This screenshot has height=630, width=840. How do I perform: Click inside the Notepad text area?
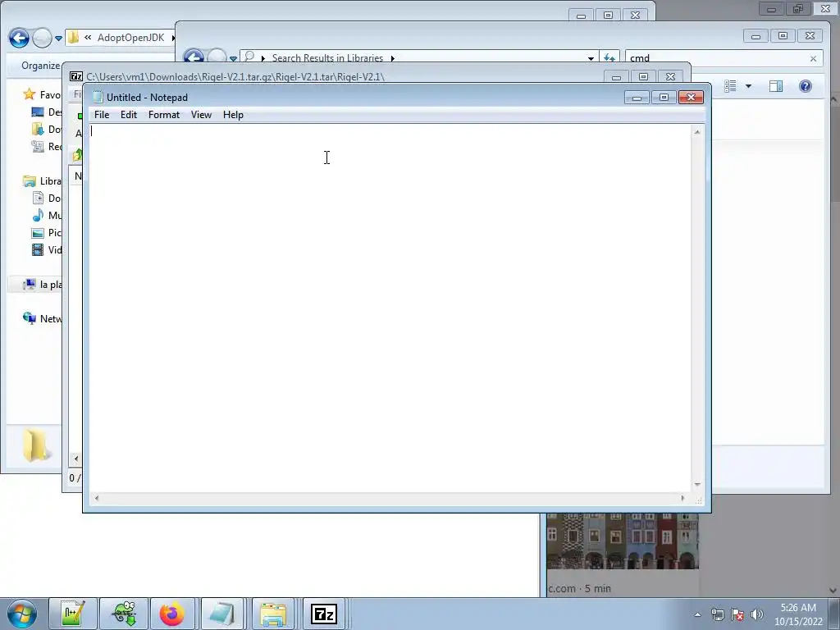pyautogui.click(x=390, y=308)
